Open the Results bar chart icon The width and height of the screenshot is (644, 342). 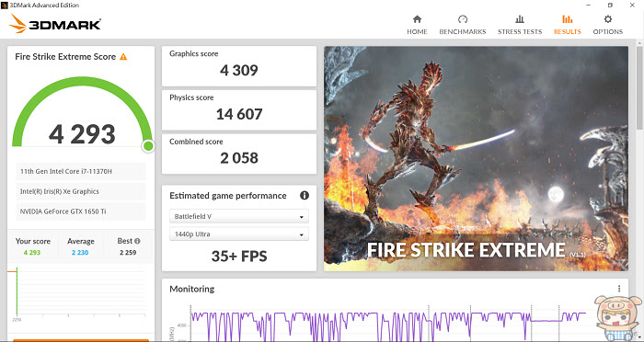568,19
